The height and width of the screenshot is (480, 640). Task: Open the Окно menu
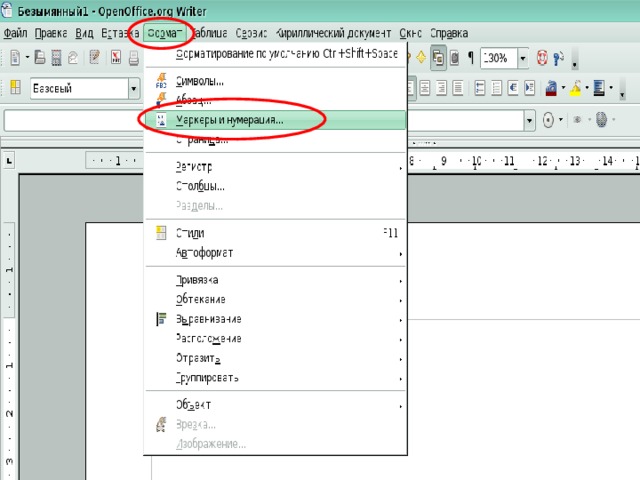coord(410,33)
